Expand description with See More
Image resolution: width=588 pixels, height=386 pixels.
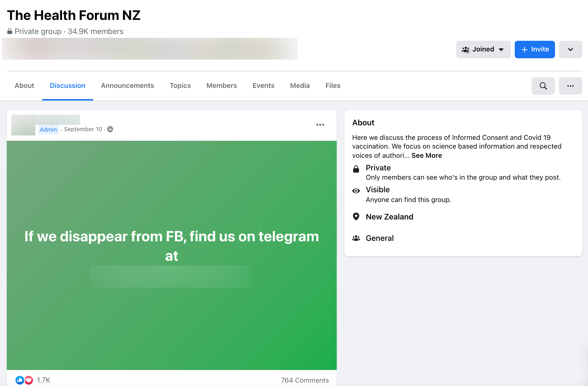[426, 156]
